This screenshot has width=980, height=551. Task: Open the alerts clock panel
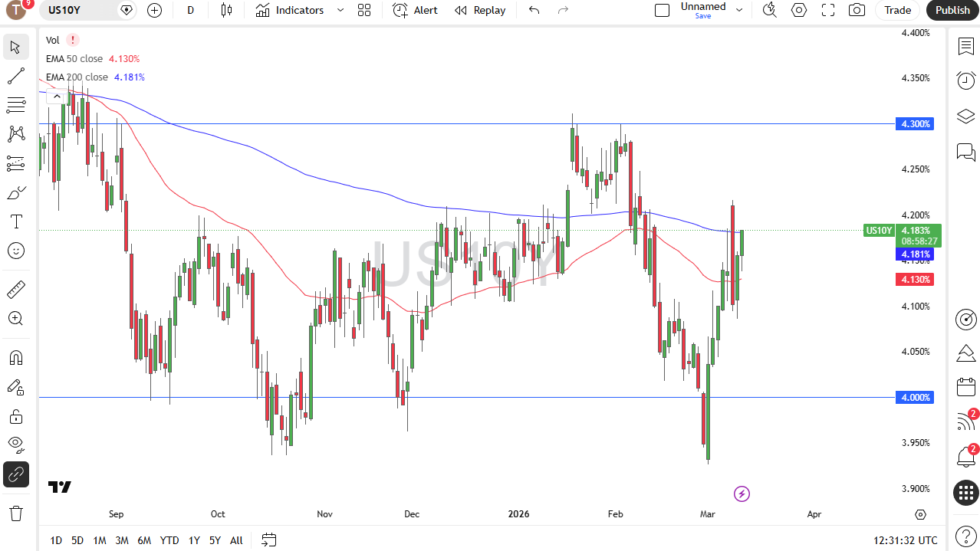pyautogui.click(x=965, y=80)
